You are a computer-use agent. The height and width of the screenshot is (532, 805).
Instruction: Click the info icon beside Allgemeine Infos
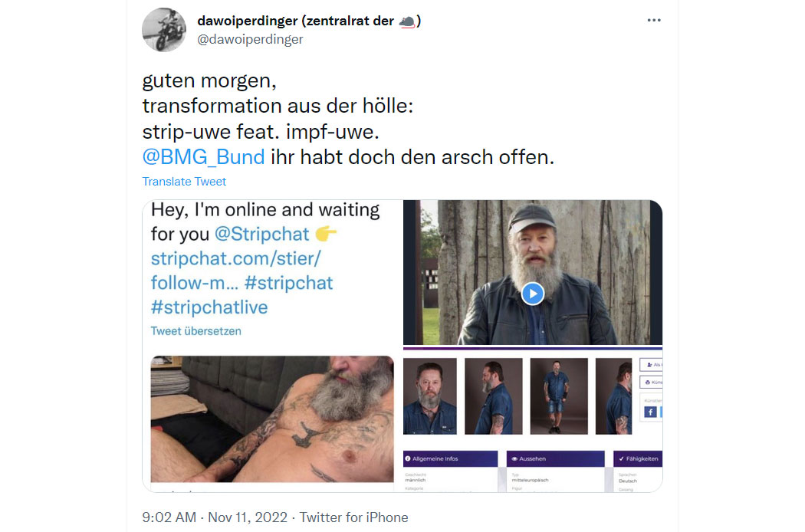coord(408,458)
